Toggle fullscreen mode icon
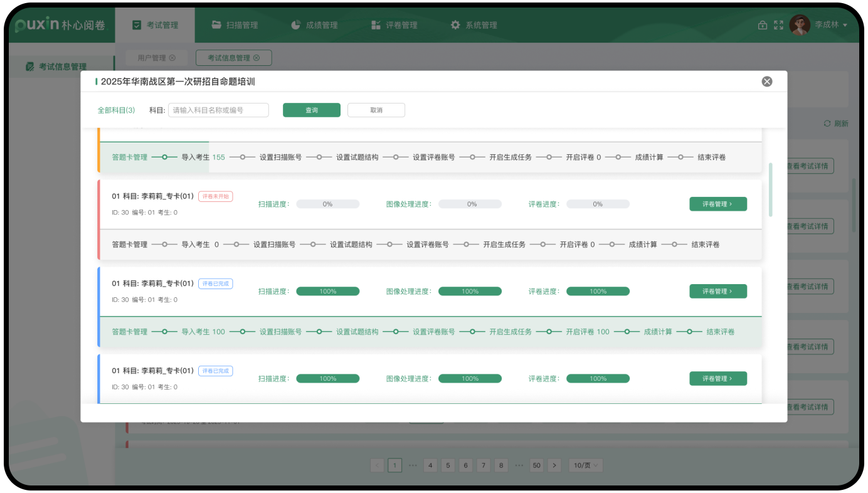Viewport: 868px width, 493px height. (778, 25)
